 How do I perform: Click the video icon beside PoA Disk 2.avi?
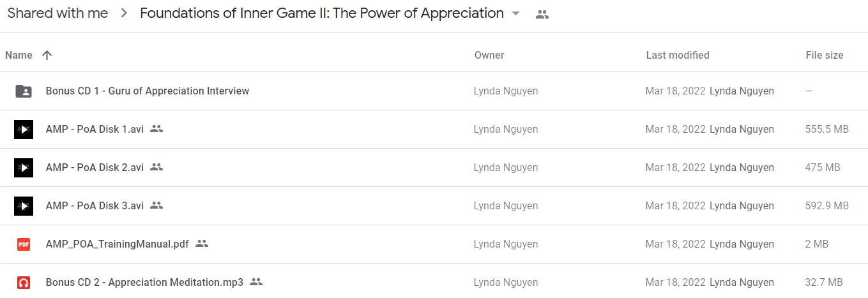[24, 168]
